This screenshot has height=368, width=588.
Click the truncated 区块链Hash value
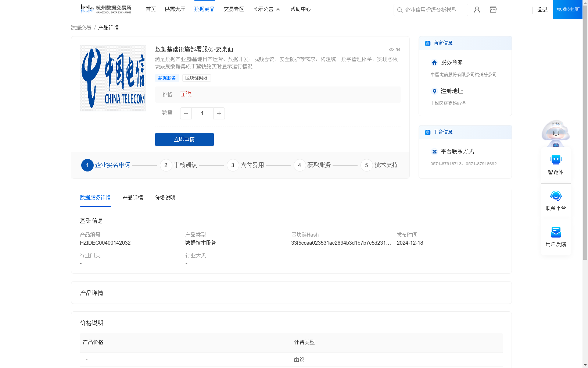coord(341,243)
